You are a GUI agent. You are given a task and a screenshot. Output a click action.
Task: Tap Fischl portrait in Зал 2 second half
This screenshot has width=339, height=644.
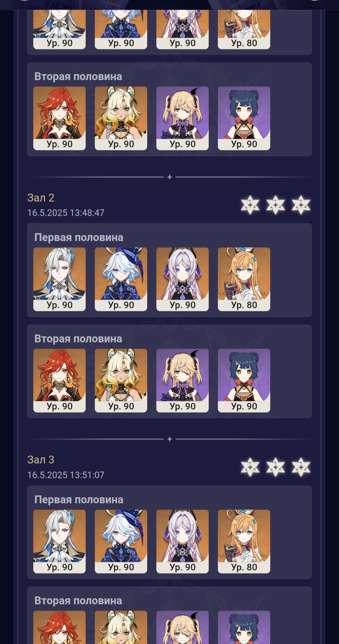coord(182,381)
